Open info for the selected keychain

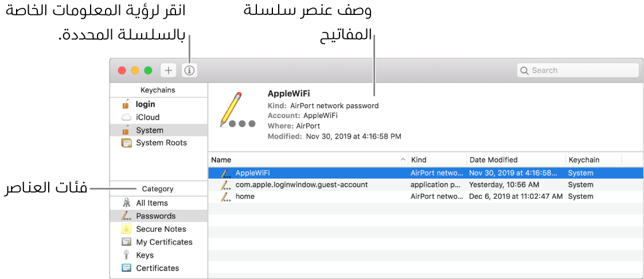(x=189, y=70)
